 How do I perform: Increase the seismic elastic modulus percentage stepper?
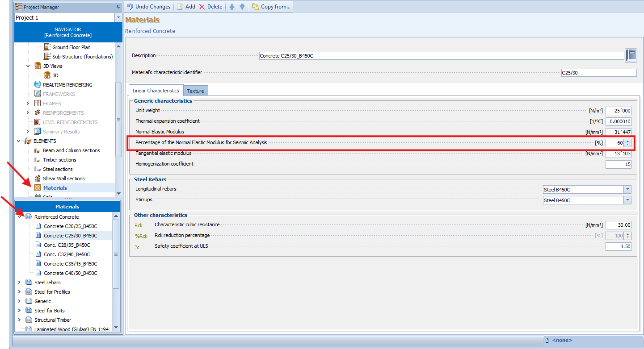[628, 141]
